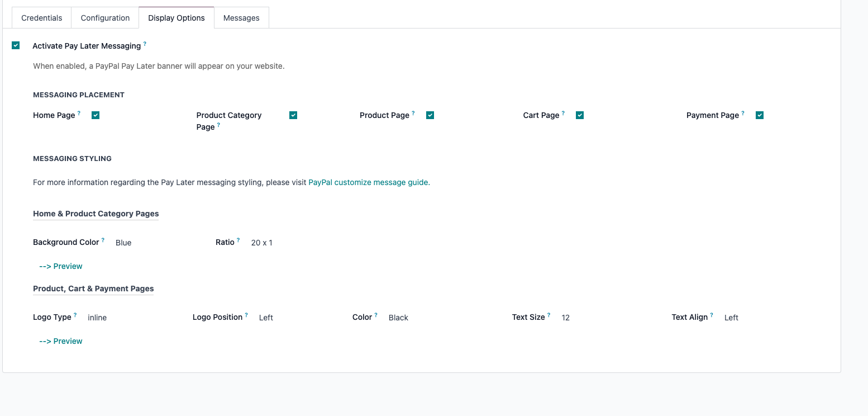Toggle the Product Page checkbox
Image resolution: width=868 pixels, height=416 pixels.
point(430,115)
